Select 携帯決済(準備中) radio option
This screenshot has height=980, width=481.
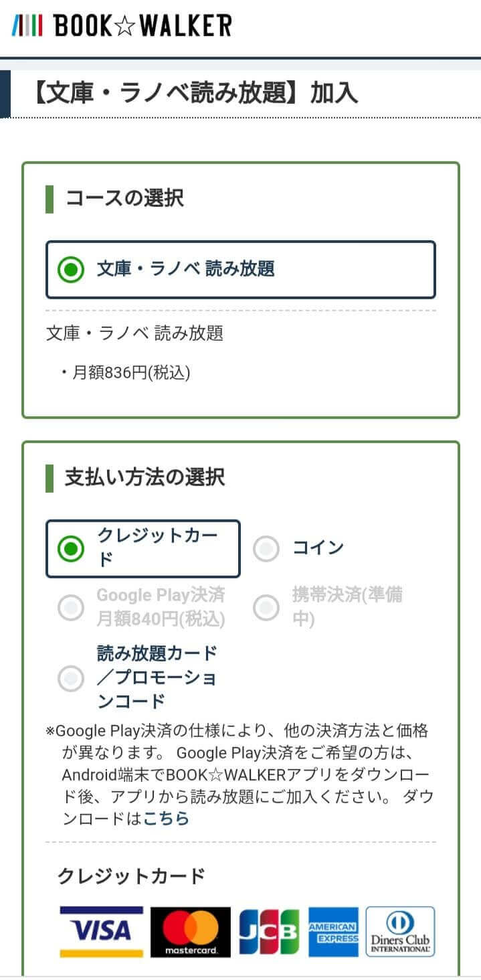266,607
